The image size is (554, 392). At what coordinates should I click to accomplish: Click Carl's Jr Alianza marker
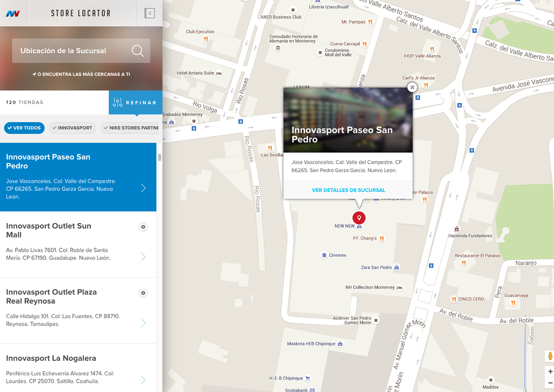[426, 85]
